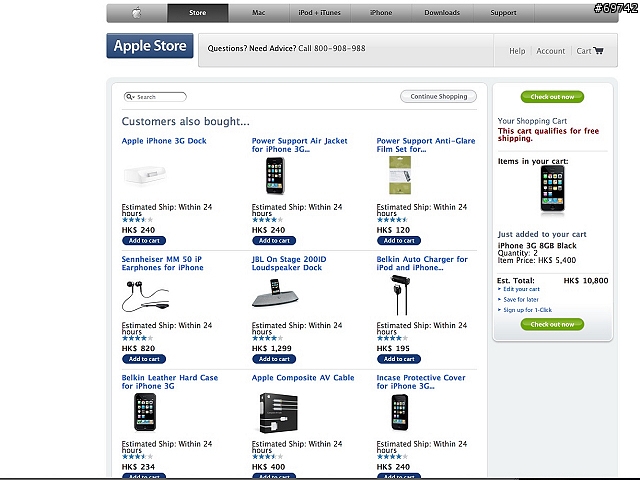Image resolution: width=640 pixels, height=480 pixels.
Task: Click the top Check out now button
Action: pyautogui.click(x=552, y=97)
